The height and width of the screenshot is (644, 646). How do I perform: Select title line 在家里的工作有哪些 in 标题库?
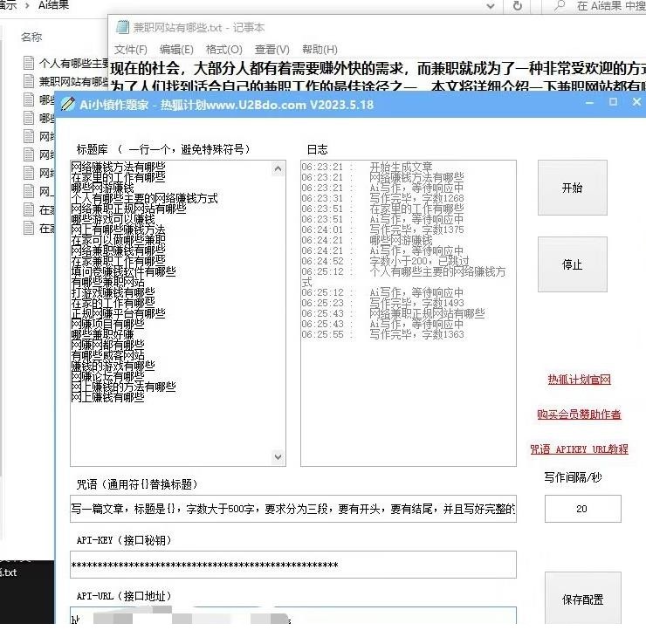click(x=118, y=177)
